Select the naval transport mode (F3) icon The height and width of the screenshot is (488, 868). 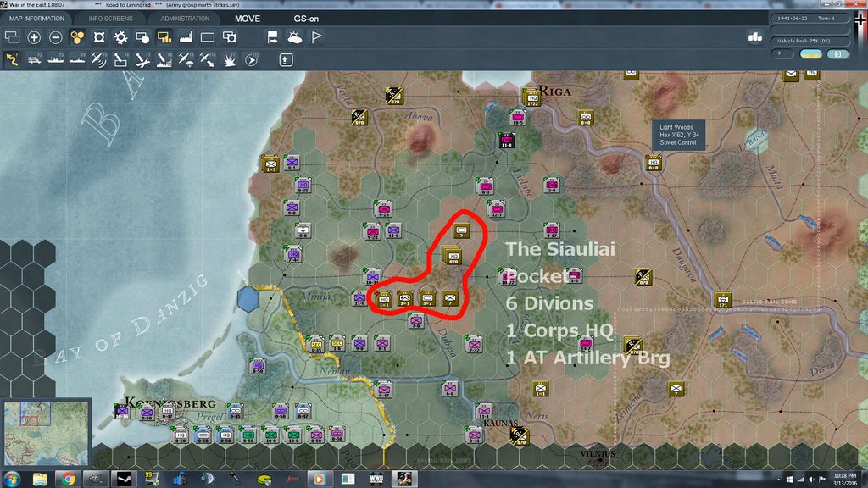pos(55,59)
